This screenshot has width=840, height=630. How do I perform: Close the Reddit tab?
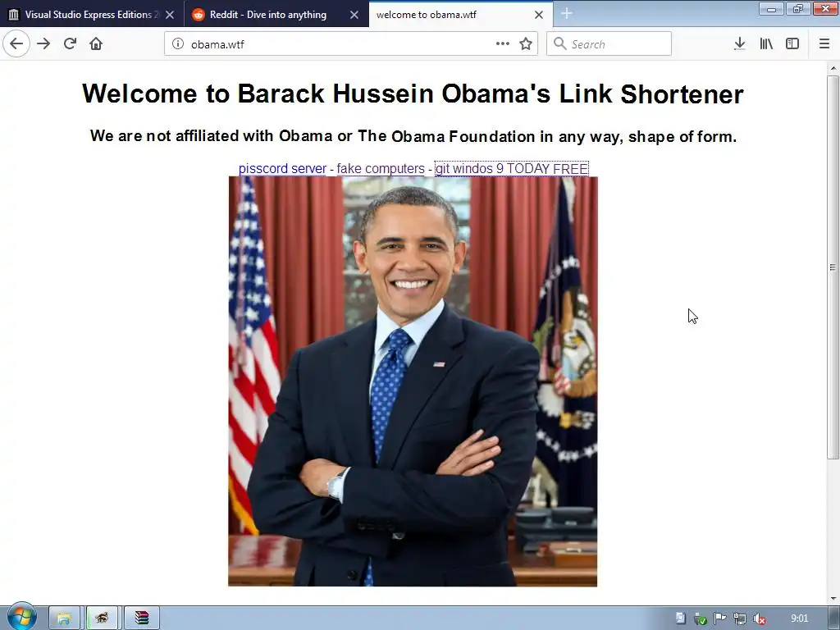[354, 15]
